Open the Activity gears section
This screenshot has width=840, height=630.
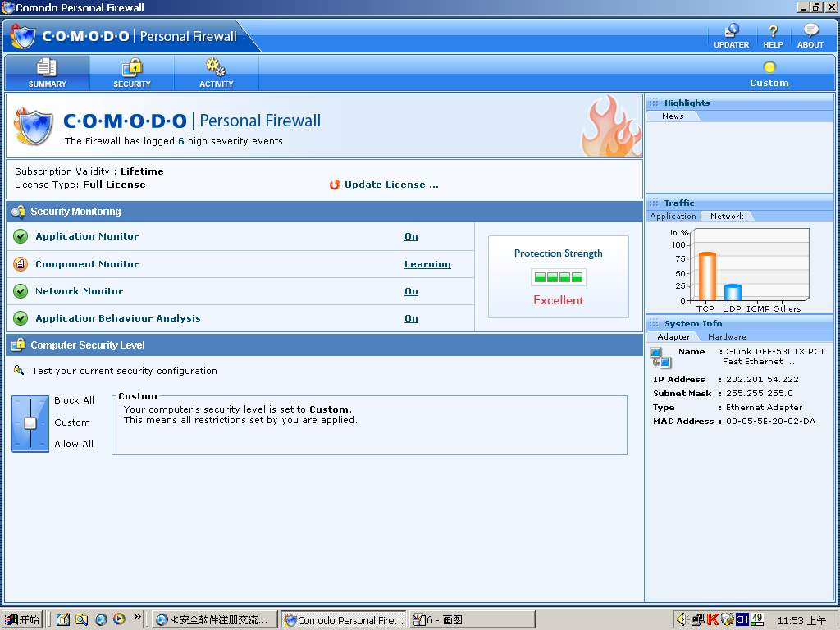(x=216, y=68)
